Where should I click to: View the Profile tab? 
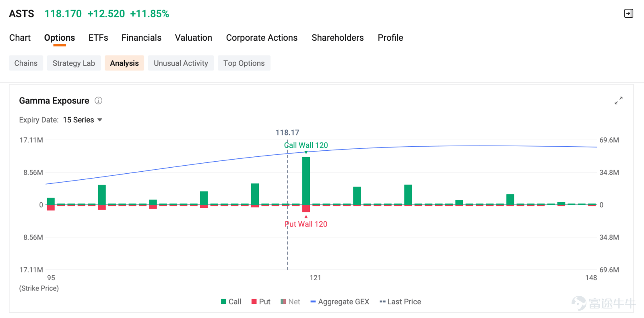(x=390, y=37)
